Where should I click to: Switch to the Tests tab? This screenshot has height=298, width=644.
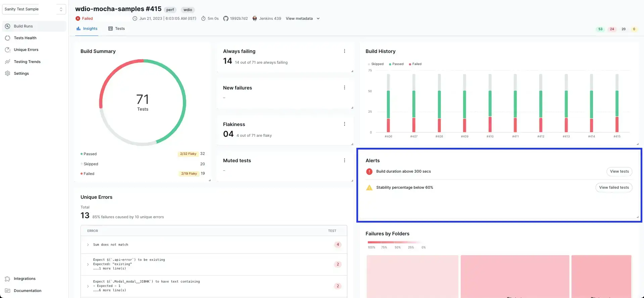(x=116, y=28)
